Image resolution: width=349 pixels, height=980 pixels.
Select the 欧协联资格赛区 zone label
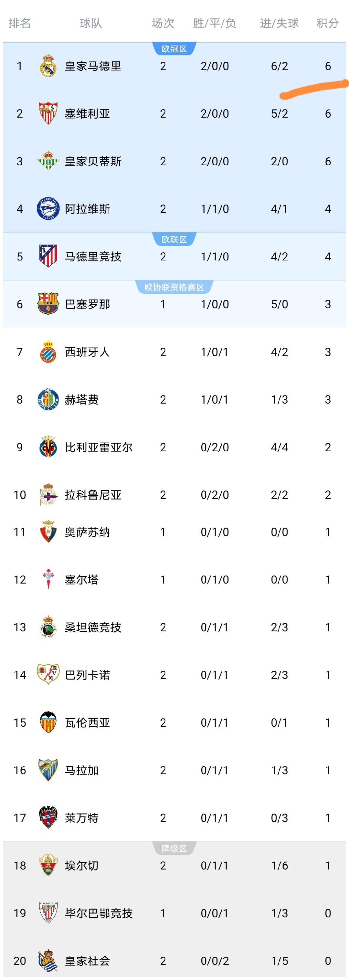[174, 287]
